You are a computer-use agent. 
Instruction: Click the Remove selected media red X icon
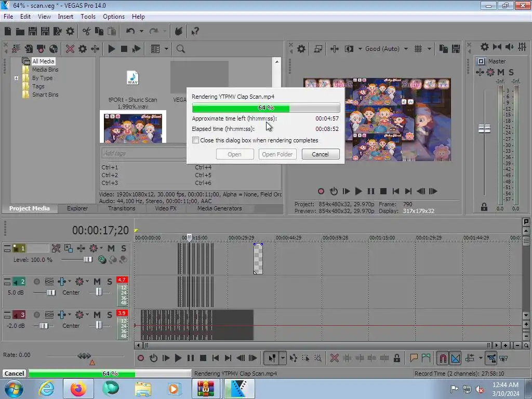point(70,49)
